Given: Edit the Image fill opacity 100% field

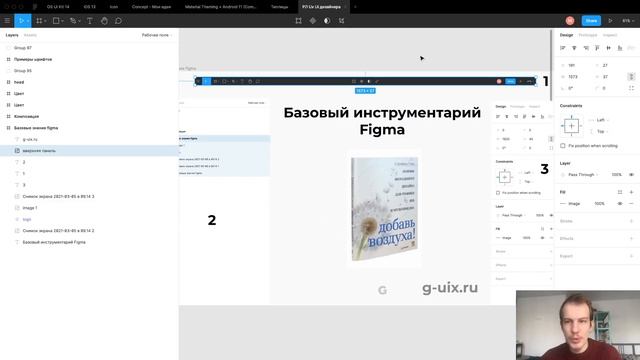Looking at the screenshot, I should click(x=599, y=203).
